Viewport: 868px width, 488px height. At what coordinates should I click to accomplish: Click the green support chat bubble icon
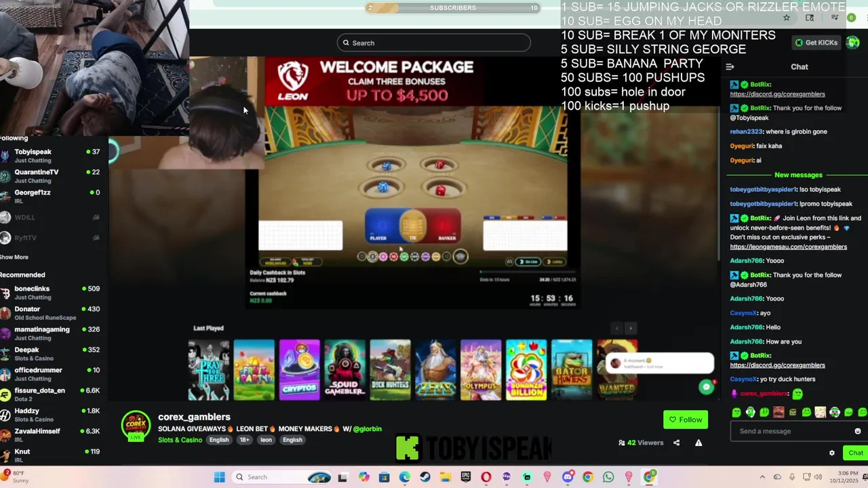[x=706, y=386]
